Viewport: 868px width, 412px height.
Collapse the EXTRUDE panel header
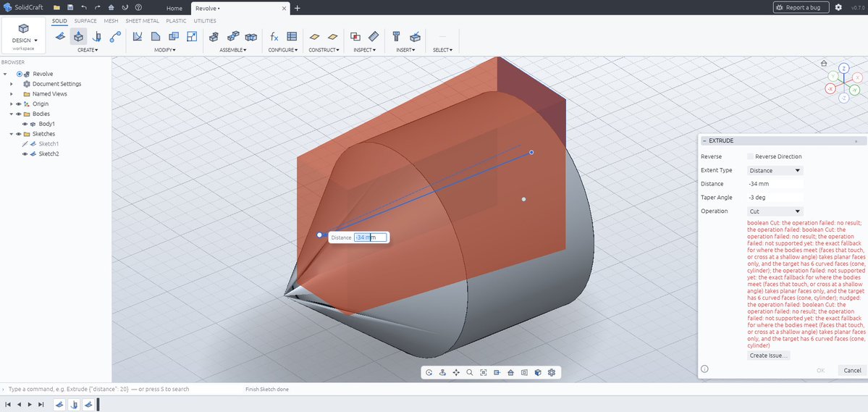pyautogui.click(x=704, y=141)
